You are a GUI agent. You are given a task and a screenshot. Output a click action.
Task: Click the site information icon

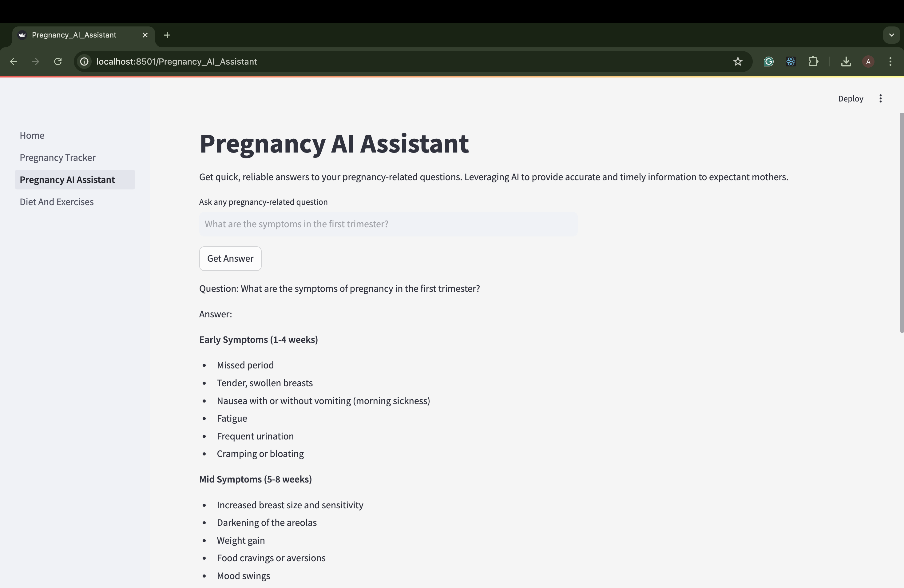(84, 62)
